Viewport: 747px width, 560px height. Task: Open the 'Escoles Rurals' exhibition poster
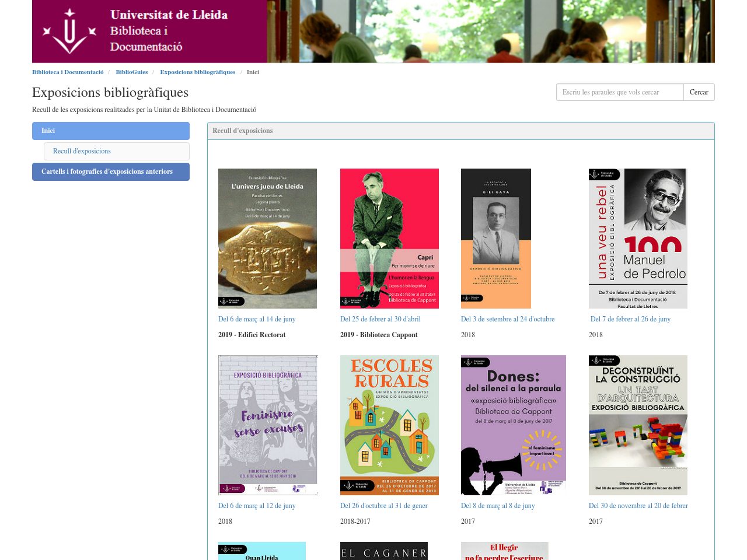[389, 425]
